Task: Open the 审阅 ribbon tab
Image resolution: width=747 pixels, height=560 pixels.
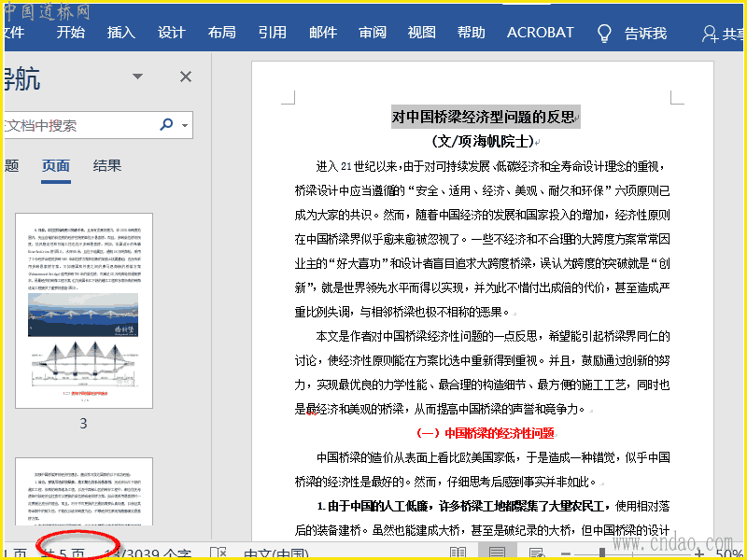Action: [373, 33]
